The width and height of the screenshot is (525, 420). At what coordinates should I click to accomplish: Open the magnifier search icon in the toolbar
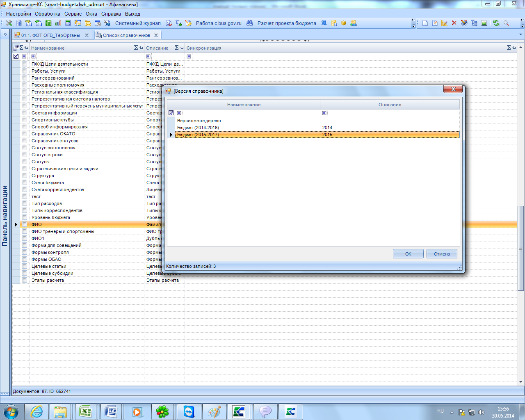point(506,23)
